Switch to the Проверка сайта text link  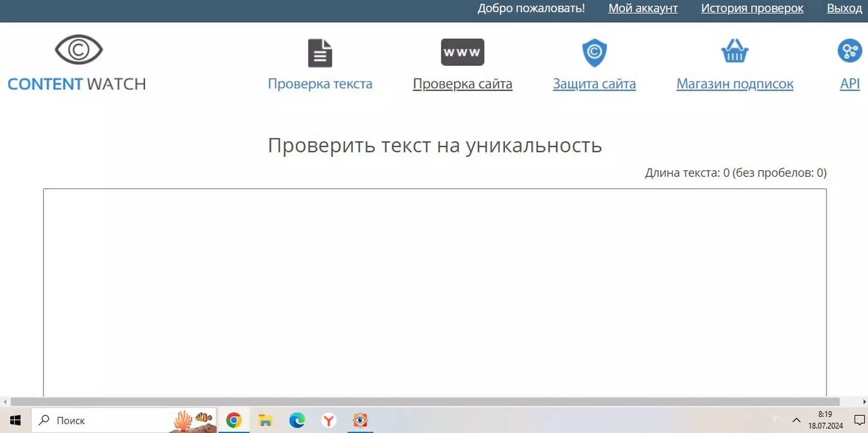click(x=462, y=84)
